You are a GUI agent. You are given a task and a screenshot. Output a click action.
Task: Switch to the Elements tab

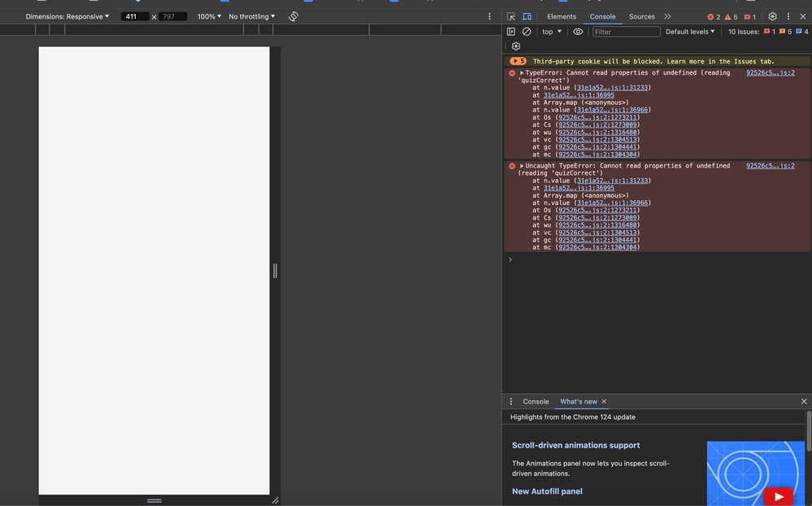click(x=561, y=16)
